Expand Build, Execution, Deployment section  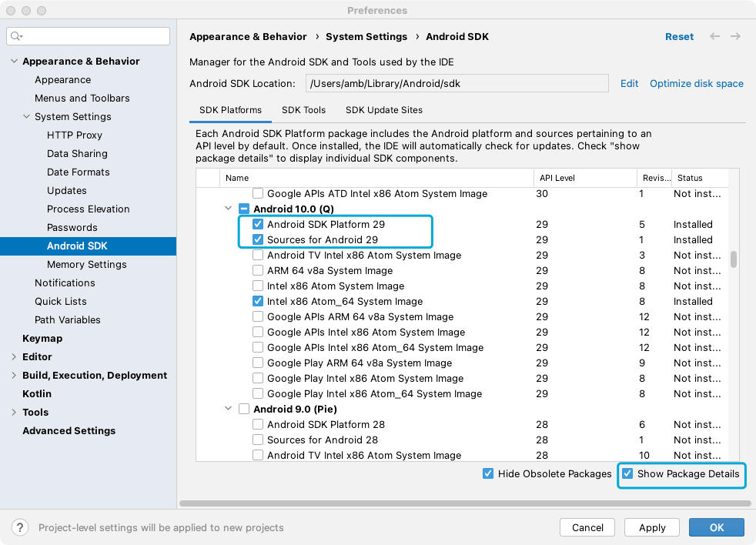tap(14, 375)
